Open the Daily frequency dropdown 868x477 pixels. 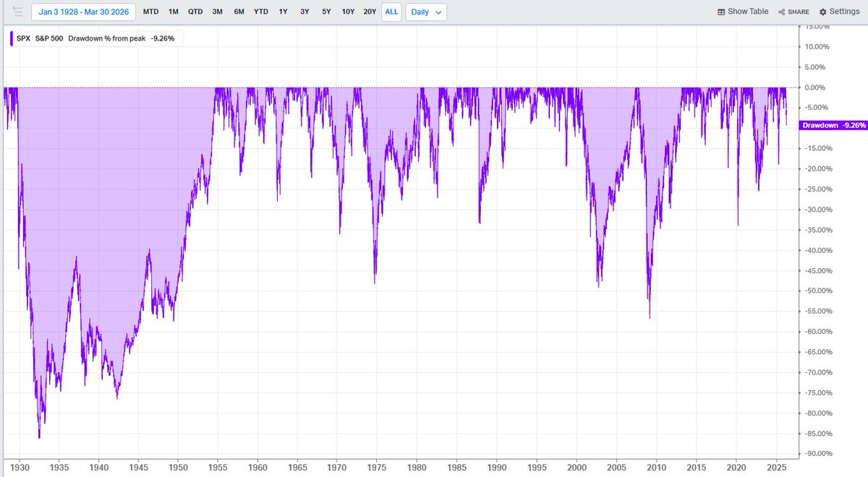pyautogui.click(x=427, y=12)
